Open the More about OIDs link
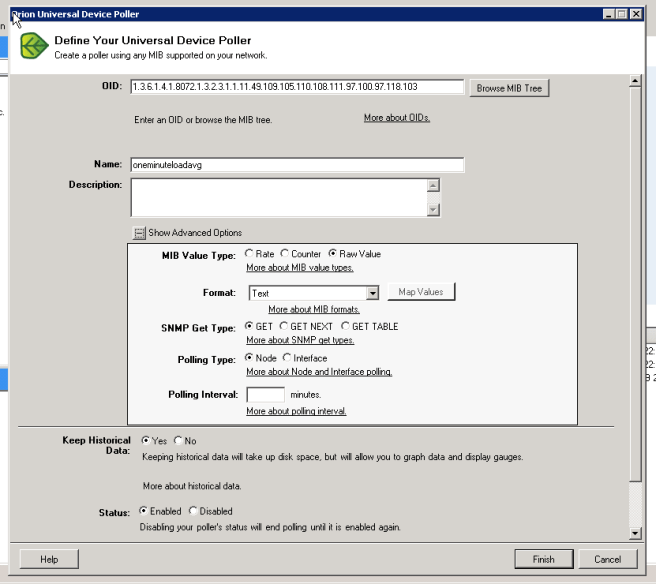The height and width of the screenshot is (584, 656). [397, 118]
